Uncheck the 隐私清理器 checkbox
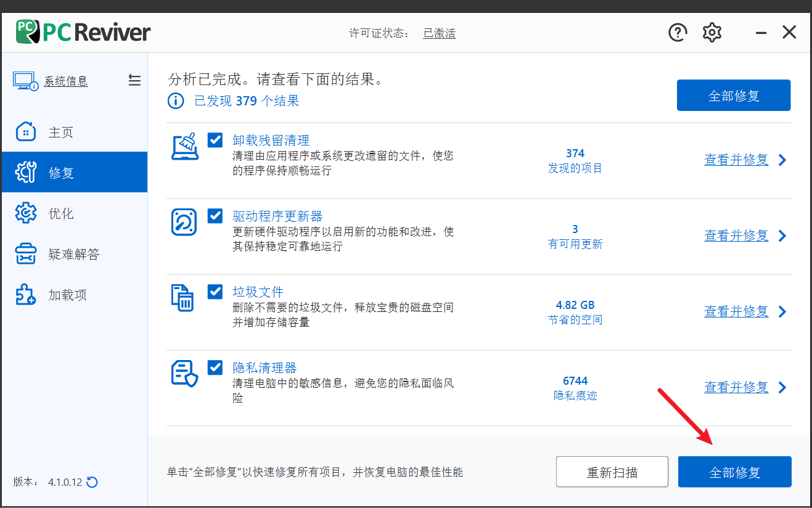Viewport: 812px width, 508px height. [215, 367]
